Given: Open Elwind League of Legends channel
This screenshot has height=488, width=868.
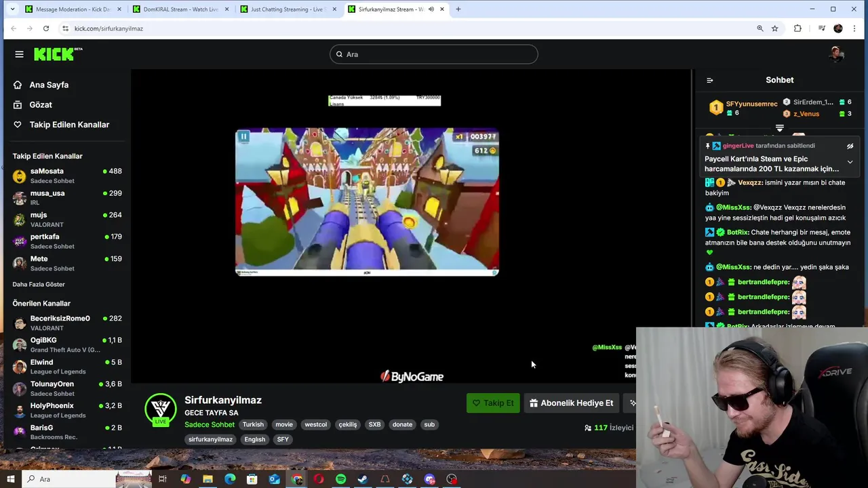Looking at the screenshot, I should (66, 366).
